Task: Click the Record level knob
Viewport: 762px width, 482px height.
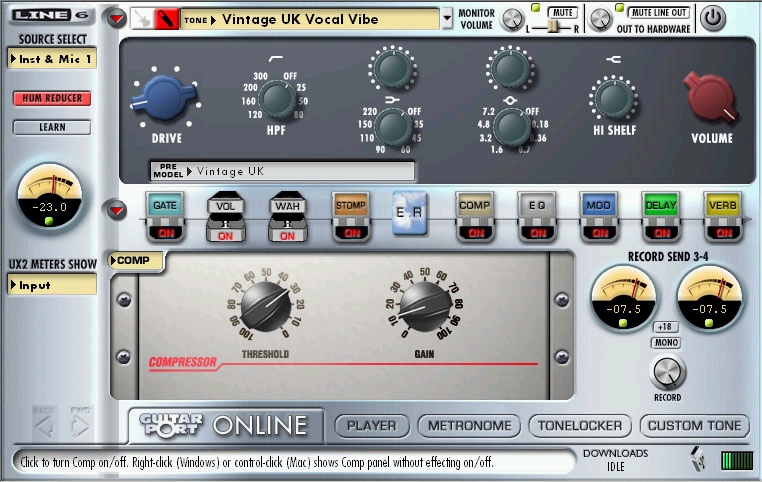Action: pyautogui.click(x=667, y=372)
